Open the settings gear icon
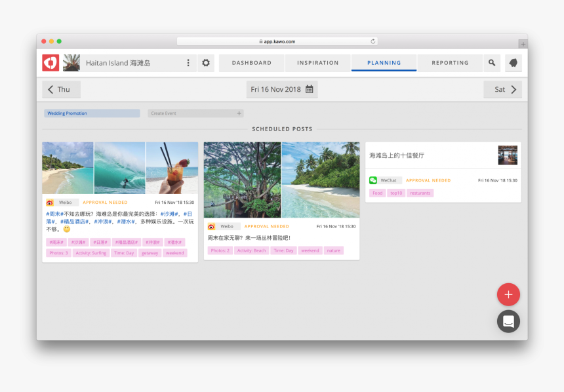564x392 pixels. tap(206, 63)
